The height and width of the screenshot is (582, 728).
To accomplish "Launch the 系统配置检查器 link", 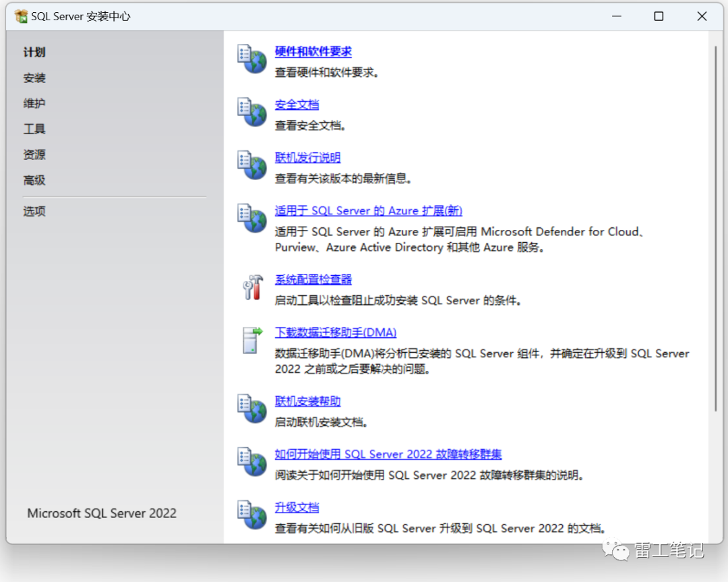I will [x=313, y=279].
